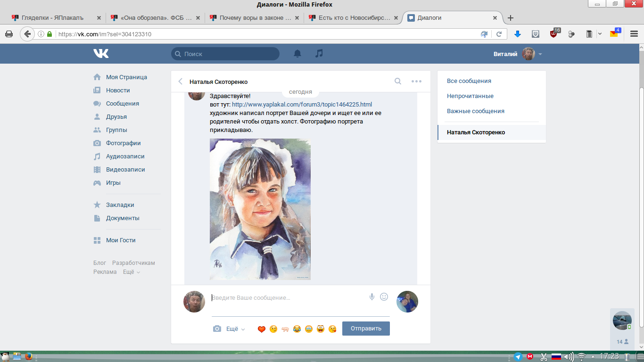Screen dimensions: 644x362
Task: Go back to dialogs list arrow
Action: (180, 82)
